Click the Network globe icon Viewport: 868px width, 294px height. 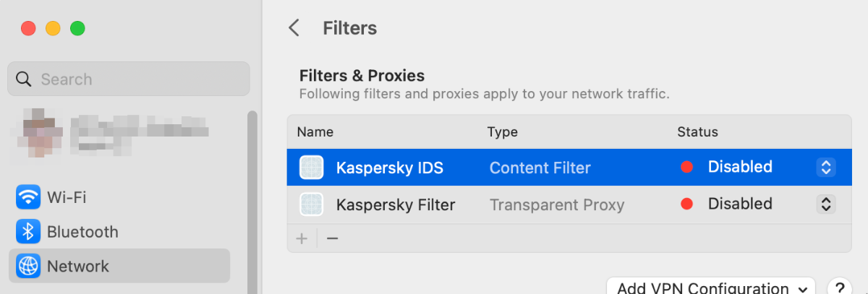pyautogui.click(x=28, y=267)
